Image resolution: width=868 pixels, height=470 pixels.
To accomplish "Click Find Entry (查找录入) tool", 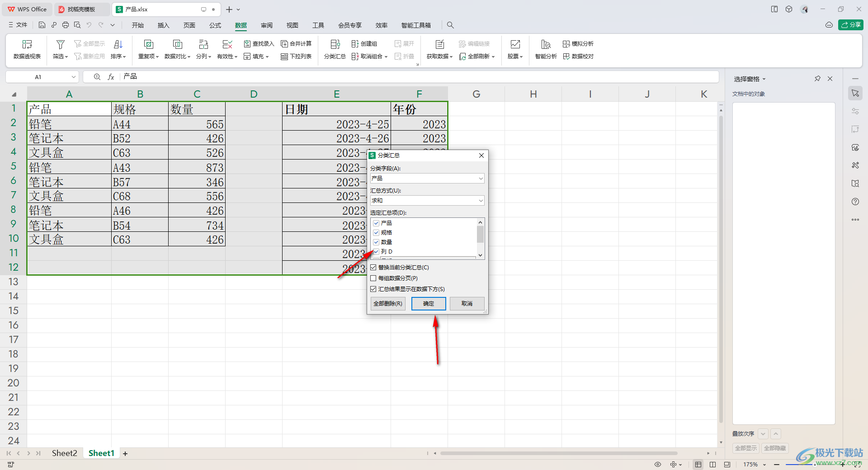I will (x=259, y=44).
